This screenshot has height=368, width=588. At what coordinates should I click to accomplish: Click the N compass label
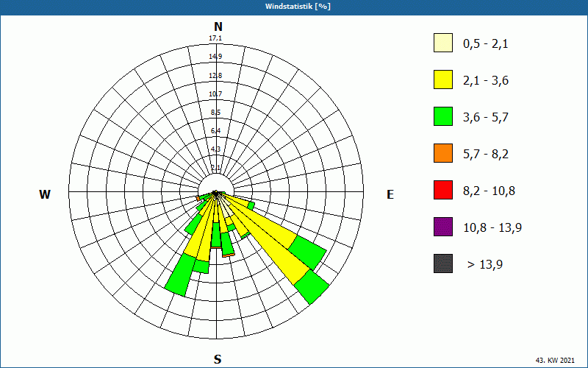pos(218,26)
